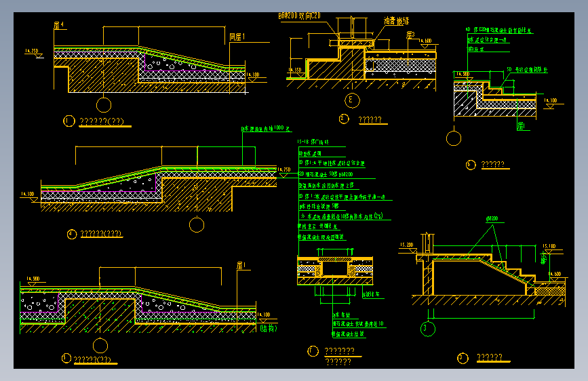Click detail number bubble 6
Screen dimensions: 588x381
[x=471, y=165]
